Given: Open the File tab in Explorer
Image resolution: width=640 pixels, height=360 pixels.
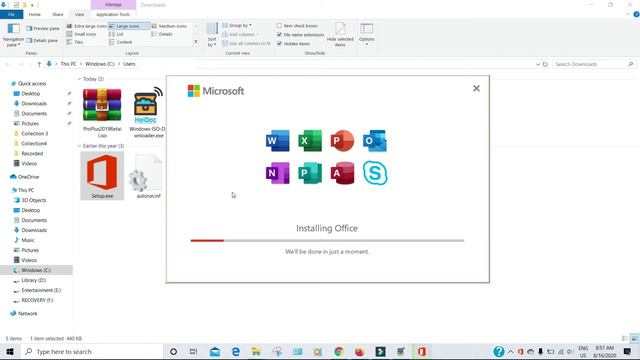Looking at the screenshot, I should coord(11,14).
